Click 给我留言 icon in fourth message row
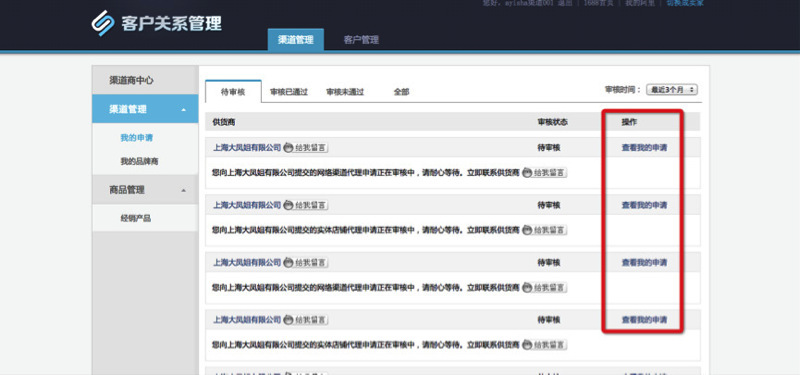The width and height of the screenshot is (800, 375). [x=545, y=345]
